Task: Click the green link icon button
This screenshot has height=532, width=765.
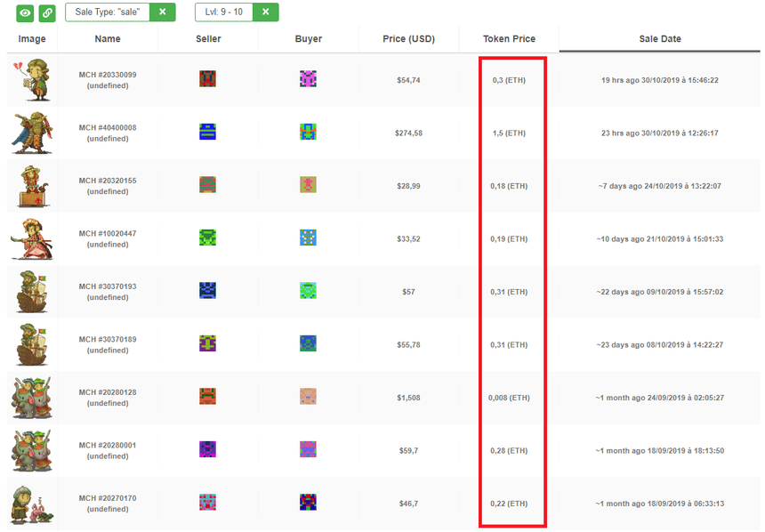Action: tap(47, 12)
